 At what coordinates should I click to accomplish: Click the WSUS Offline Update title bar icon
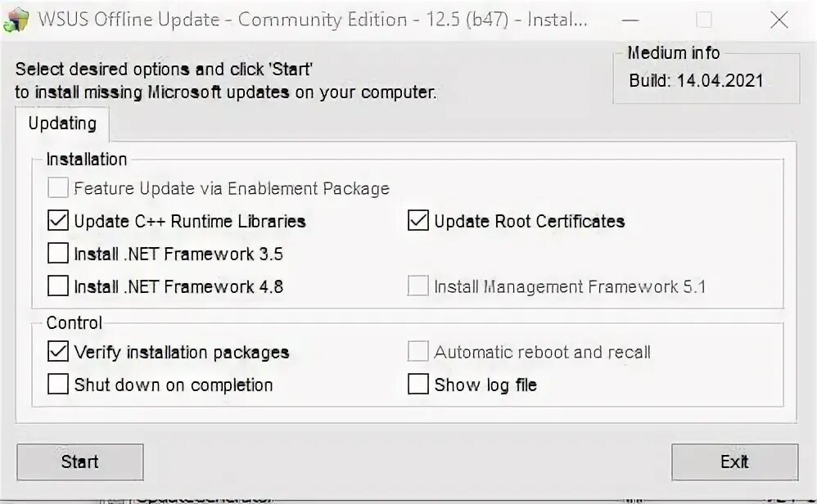pyautogui.click(x=16, y=20)
